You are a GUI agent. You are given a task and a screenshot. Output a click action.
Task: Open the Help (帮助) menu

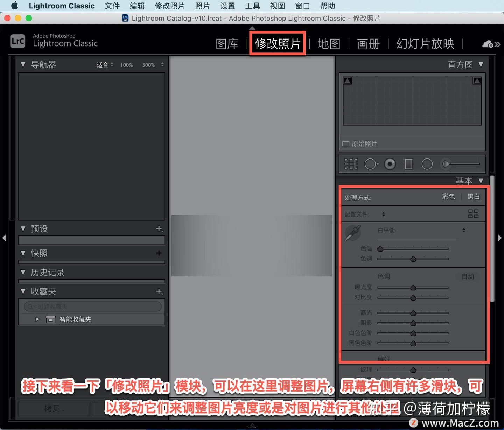[x=328, y=6]
